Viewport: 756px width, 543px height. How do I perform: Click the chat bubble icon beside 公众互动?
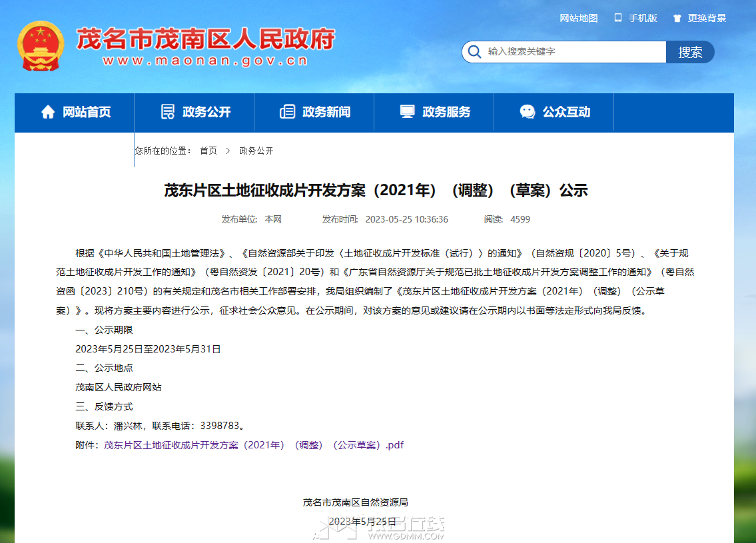(x=528, y=111)
